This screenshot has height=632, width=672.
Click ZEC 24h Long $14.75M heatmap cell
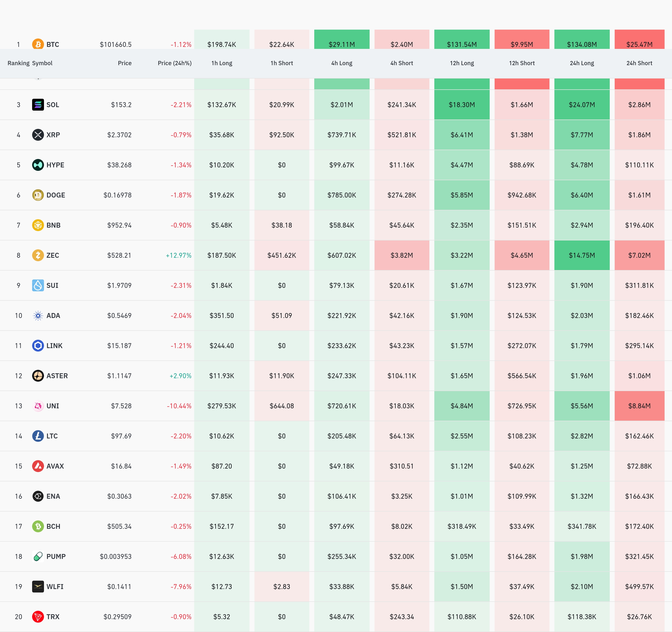coord(582,255)
